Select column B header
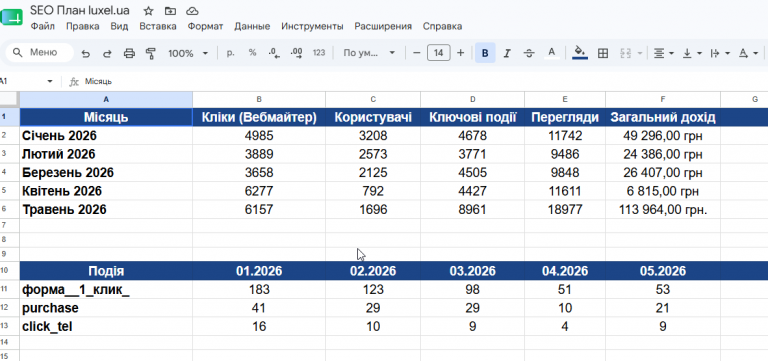Screen dimensions: 768x361 pos(259,99)
